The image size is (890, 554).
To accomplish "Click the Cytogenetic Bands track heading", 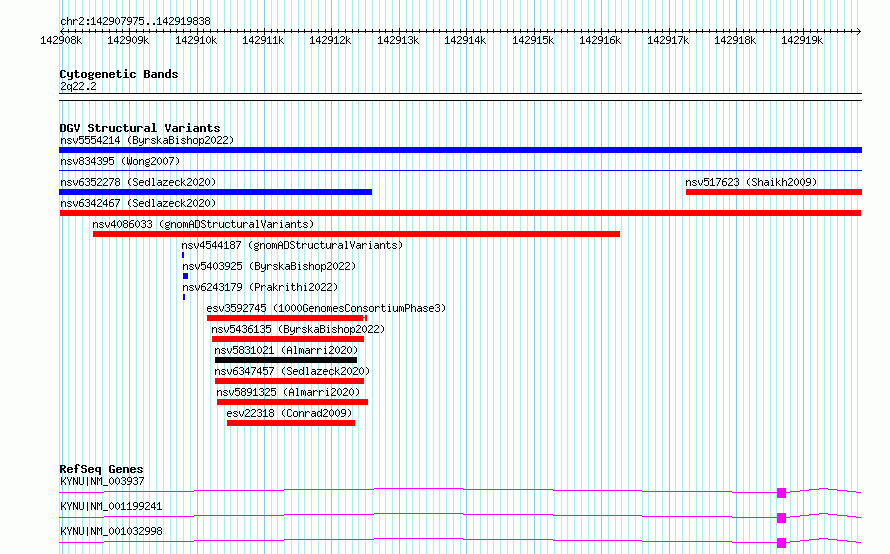I will coord(119,74).
